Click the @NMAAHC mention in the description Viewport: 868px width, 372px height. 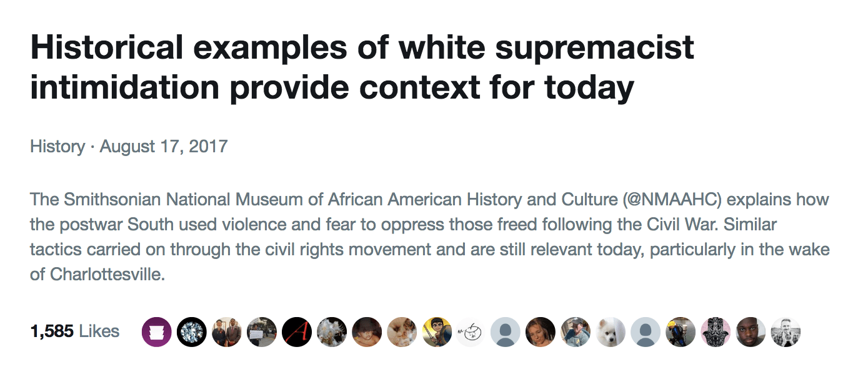675,200
